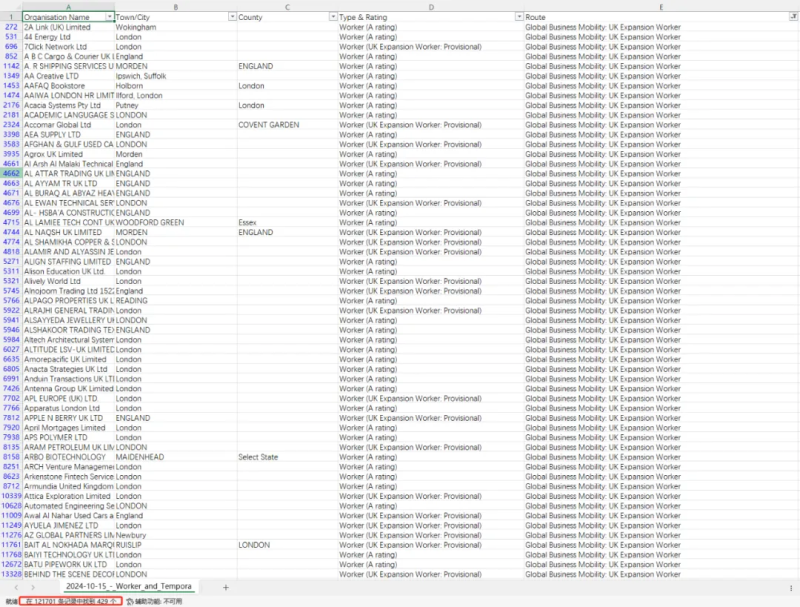The image size is (800, 607).
Task: Select the Putney town cell
Action: coord(176,105)
